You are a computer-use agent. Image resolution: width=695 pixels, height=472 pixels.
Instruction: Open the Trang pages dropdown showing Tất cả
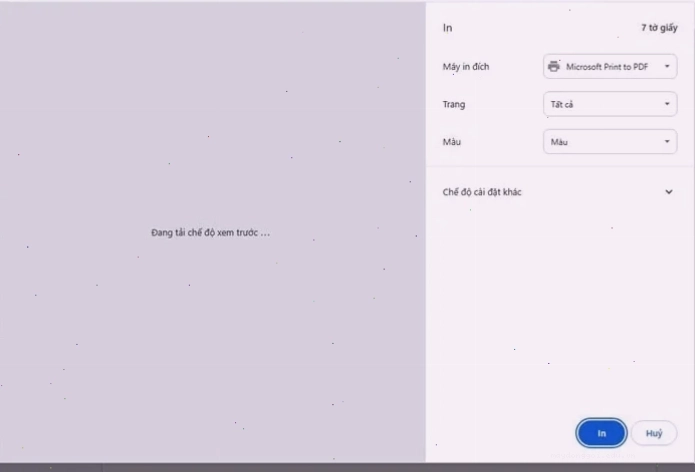click(610, 104)
